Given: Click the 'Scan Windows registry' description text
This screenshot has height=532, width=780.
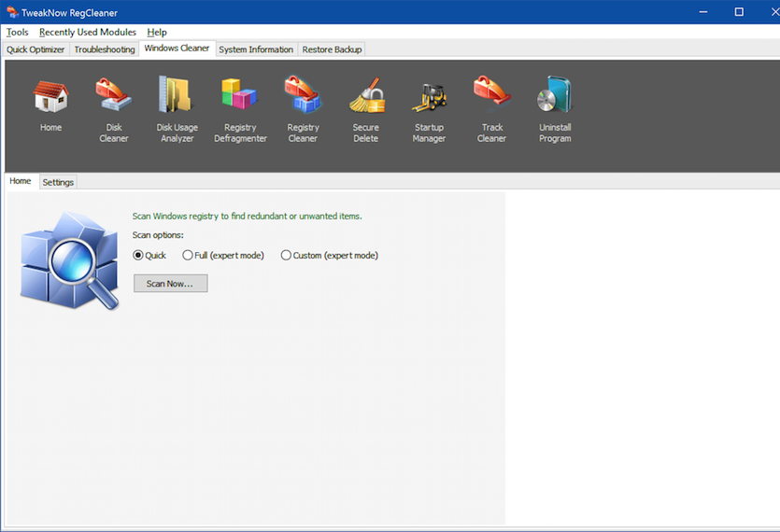Looking at the screenshot, I should click(247, 217).
